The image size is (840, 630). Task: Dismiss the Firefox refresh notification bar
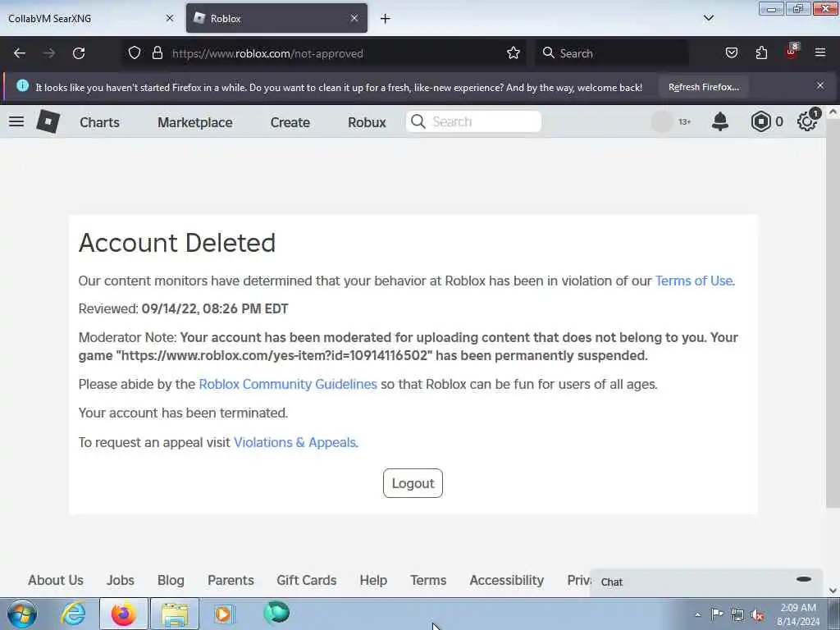tap(820, 85)
